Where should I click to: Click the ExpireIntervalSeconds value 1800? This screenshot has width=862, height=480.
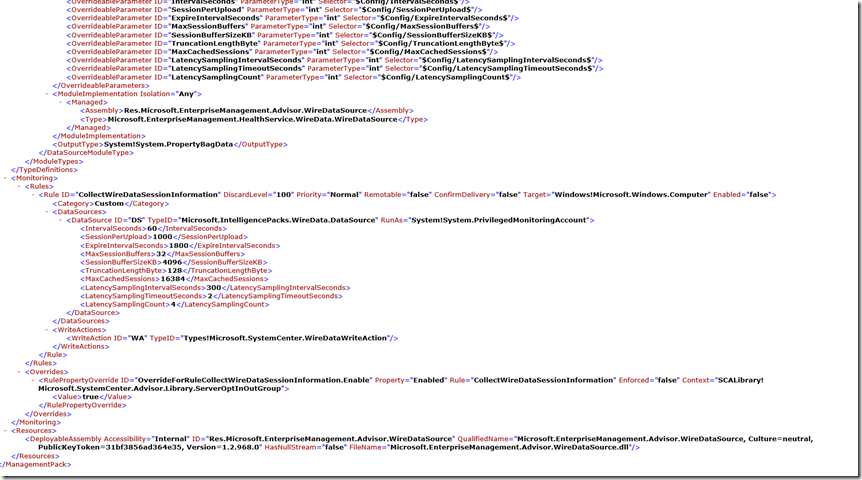pos(179,245)
